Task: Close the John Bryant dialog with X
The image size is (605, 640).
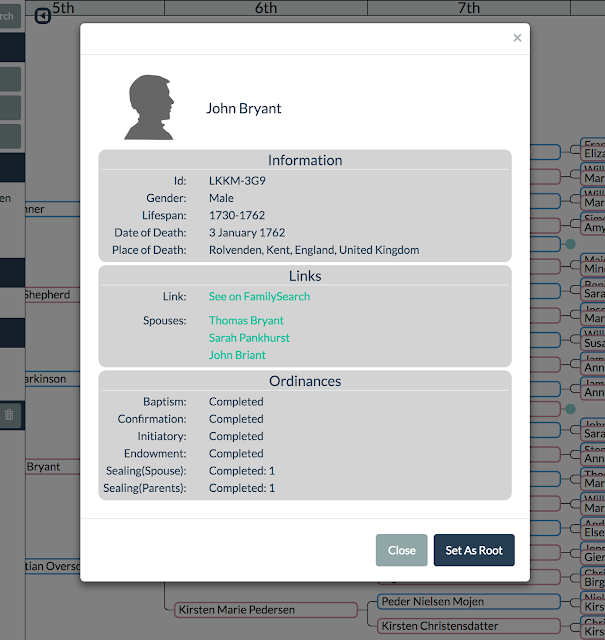Action: (x=517, y=38)
